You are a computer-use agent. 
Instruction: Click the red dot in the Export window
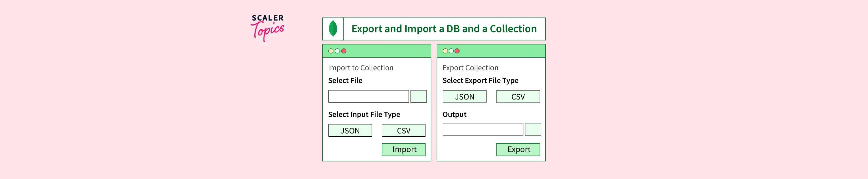pyautogui.click(x=457, y=51)
